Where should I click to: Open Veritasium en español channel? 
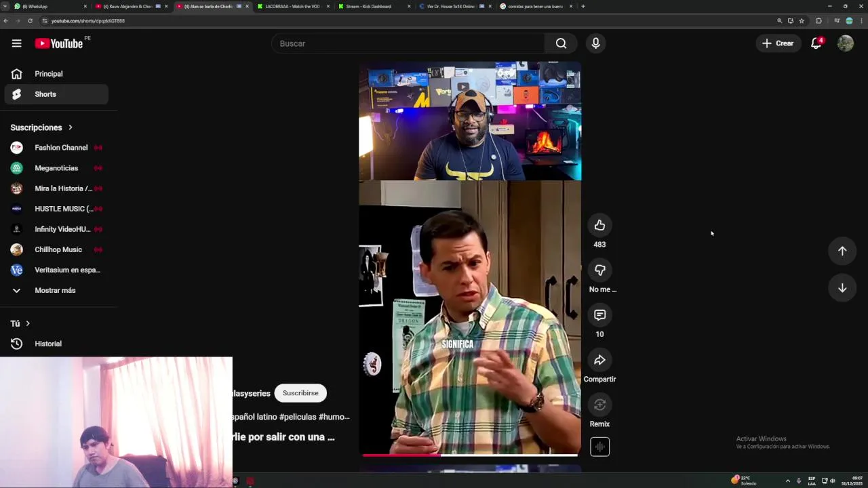(x=56, y=270)
